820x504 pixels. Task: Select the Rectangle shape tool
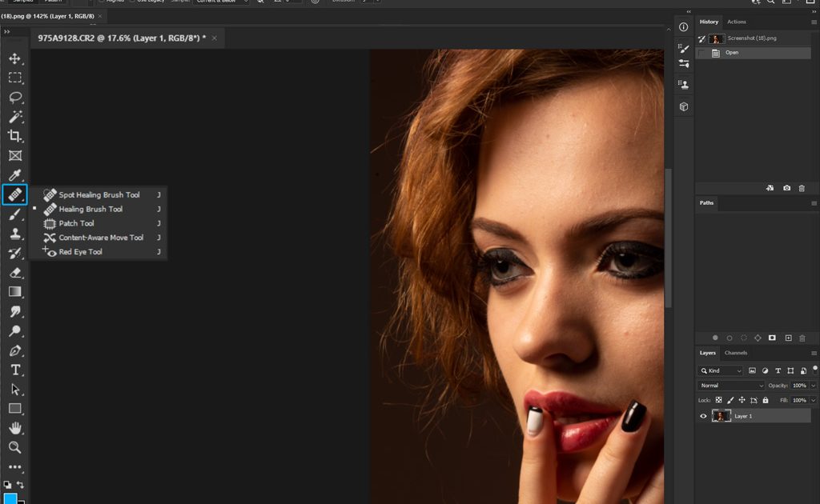pos(14,409)
